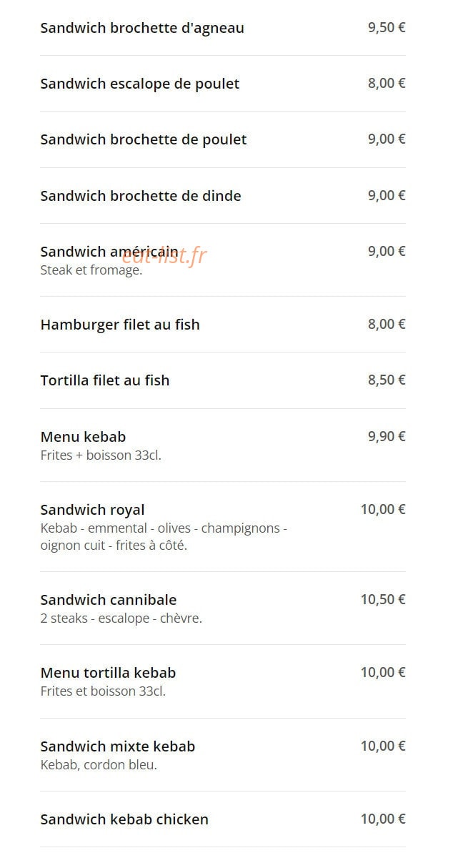Choose Sandwich brochette de poulet
Image resolution: width=463 pixels, height=868 pixels.
(x=222, y=139)
